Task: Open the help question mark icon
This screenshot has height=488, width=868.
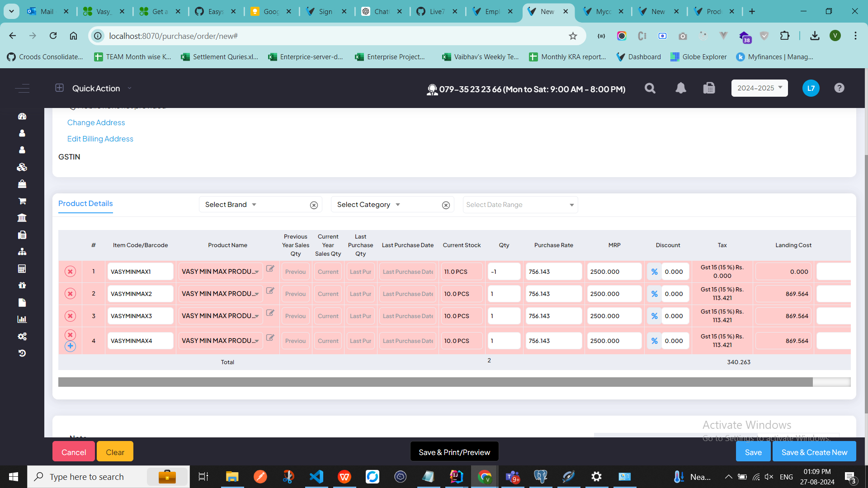Action: coord(839,88)
